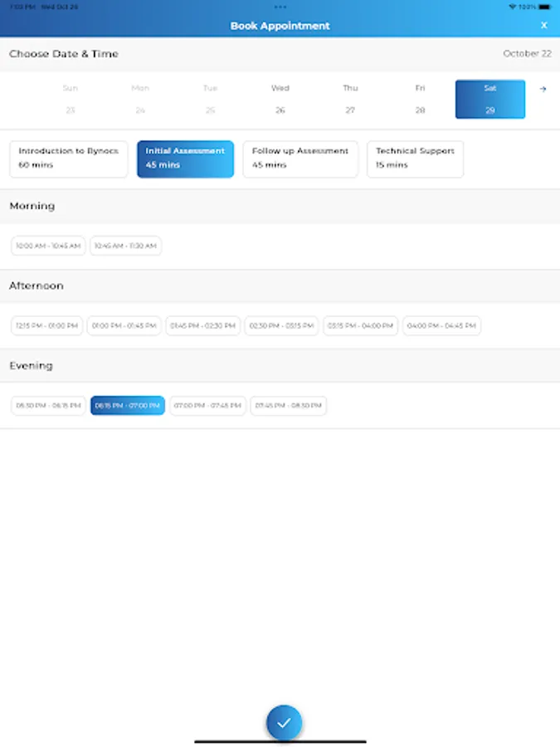The width and height of the screenshot is (560, 747).
Task: Click the Evening section heading
Action: (x=31, y=366)
